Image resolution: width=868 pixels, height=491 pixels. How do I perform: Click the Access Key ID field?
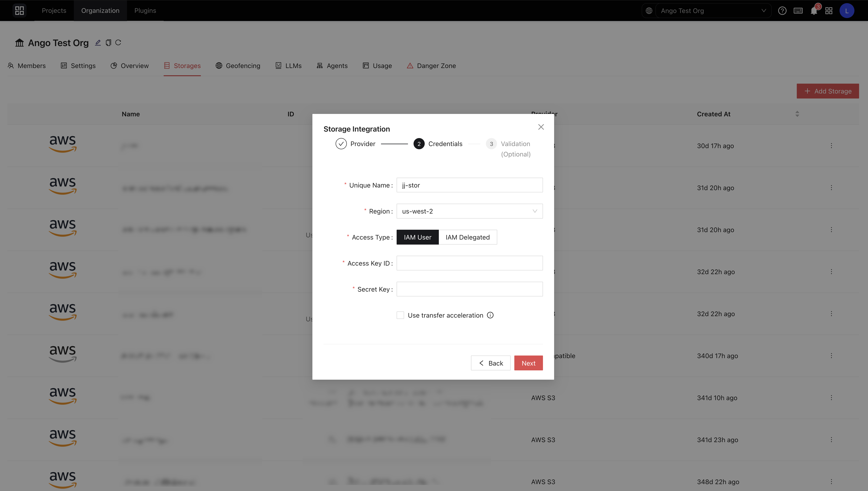tap(469, 263)
